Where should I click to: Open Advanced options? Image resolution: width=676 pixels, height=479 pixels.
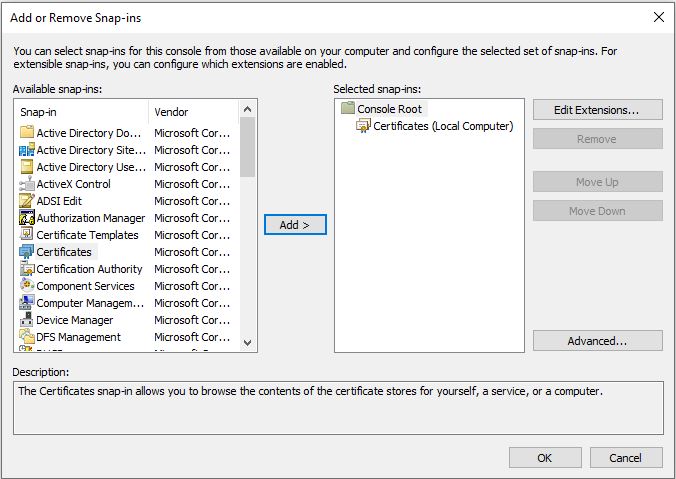tap(598, 341)
